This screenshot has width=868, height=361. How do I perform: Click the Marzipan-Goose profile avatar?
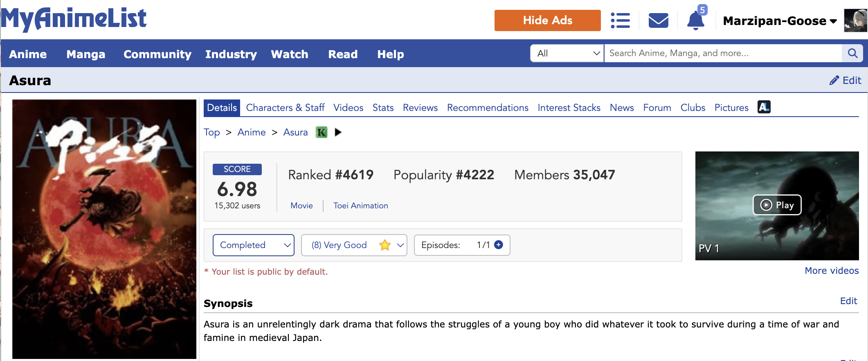point(855,20)
